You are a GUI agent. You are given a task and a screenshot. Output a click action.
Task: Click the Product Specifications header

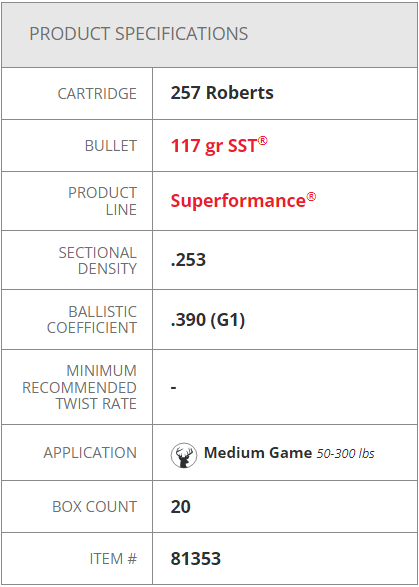139,34
